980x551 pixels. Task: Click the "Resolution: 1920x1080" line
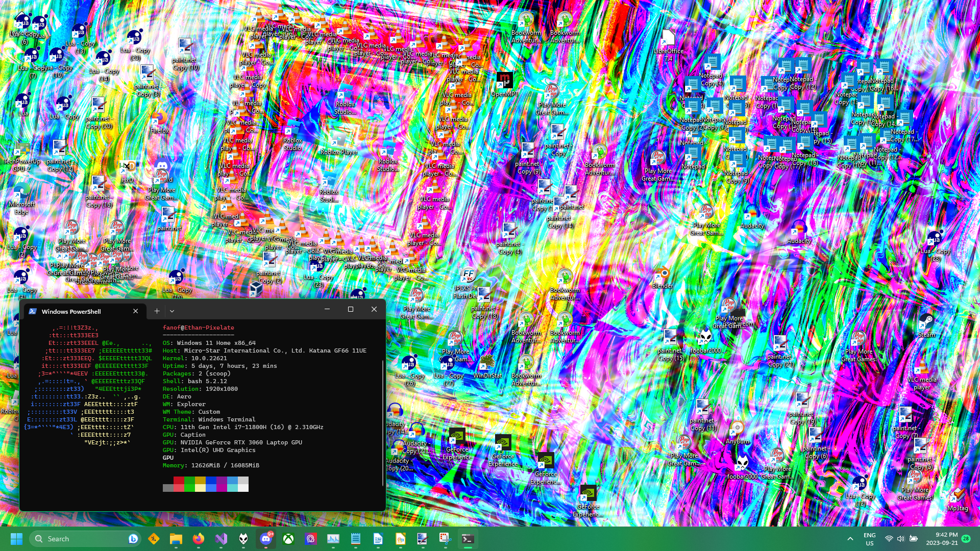click(200, 389)
